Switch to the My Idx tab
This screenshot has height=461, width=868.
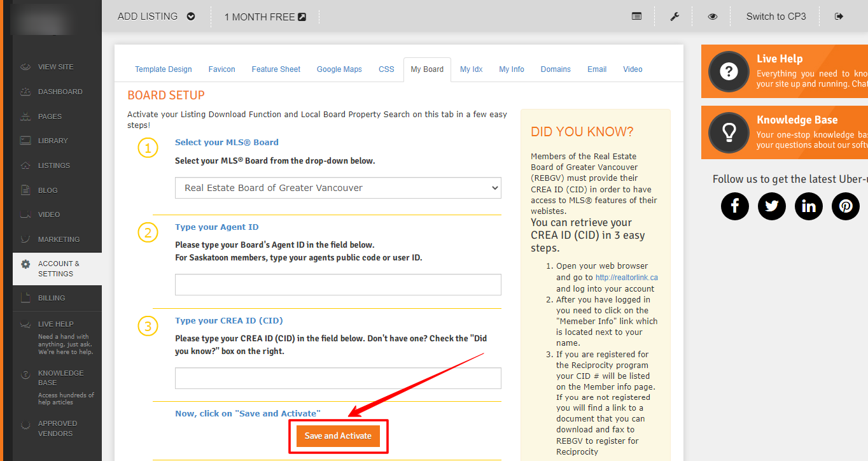click(472, 69)
